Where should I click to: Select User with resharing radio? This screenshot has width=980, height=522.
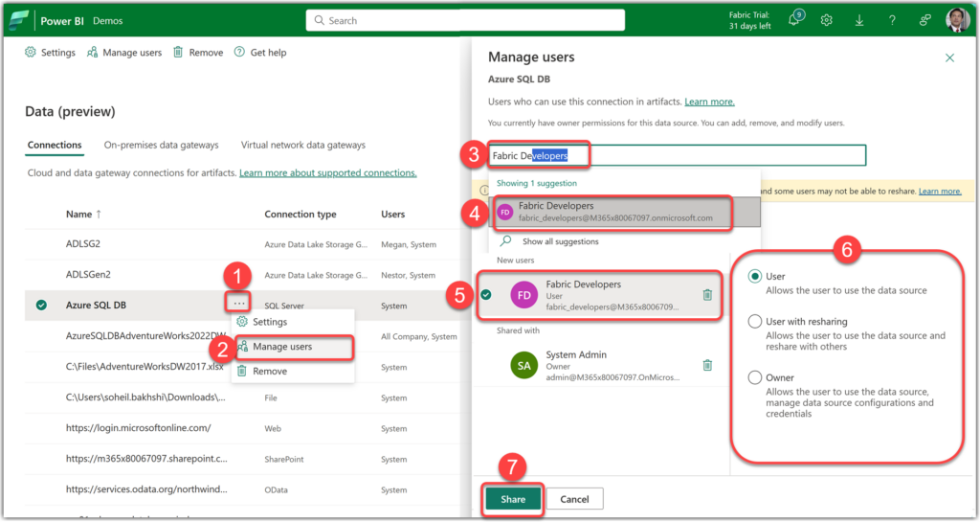(755, 321)
